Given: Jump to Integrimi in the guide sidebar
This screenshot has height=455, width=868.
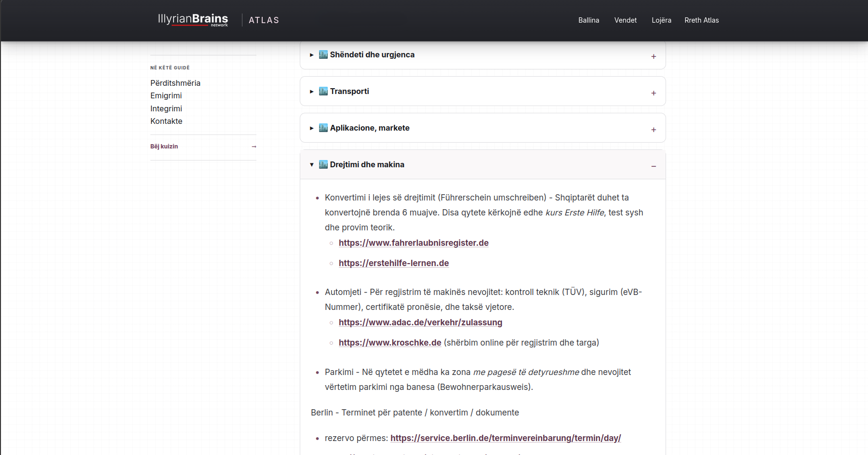Looking at the screenshot, I should click(166, 108).
